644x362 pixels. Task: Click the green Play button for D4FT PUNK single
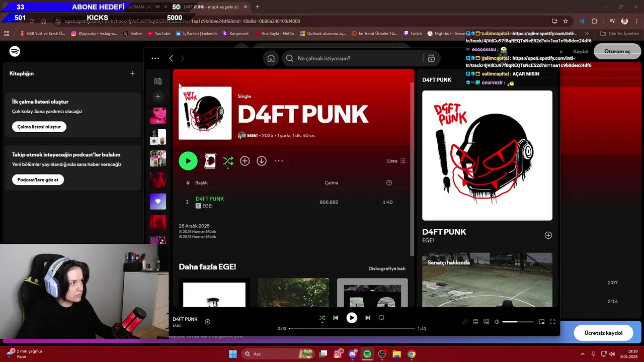coord(188,161)
